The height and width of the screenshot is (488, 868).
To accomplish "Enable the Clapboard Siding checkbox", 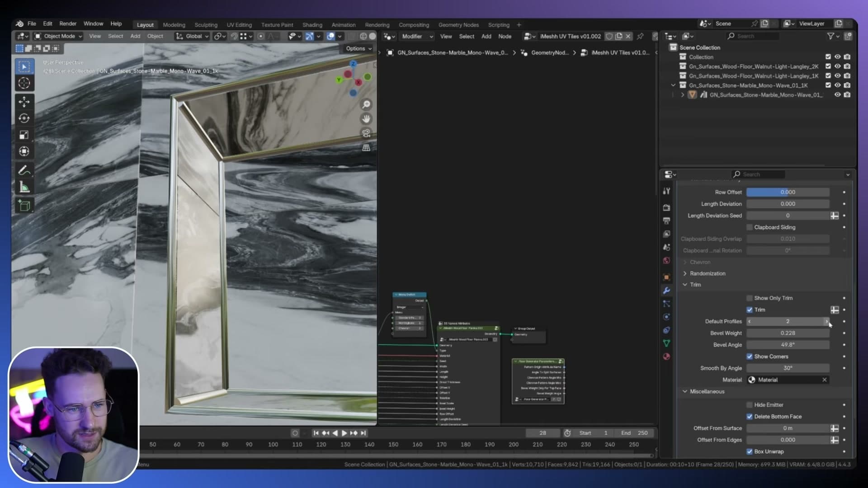I will click(x=750, y=227).
